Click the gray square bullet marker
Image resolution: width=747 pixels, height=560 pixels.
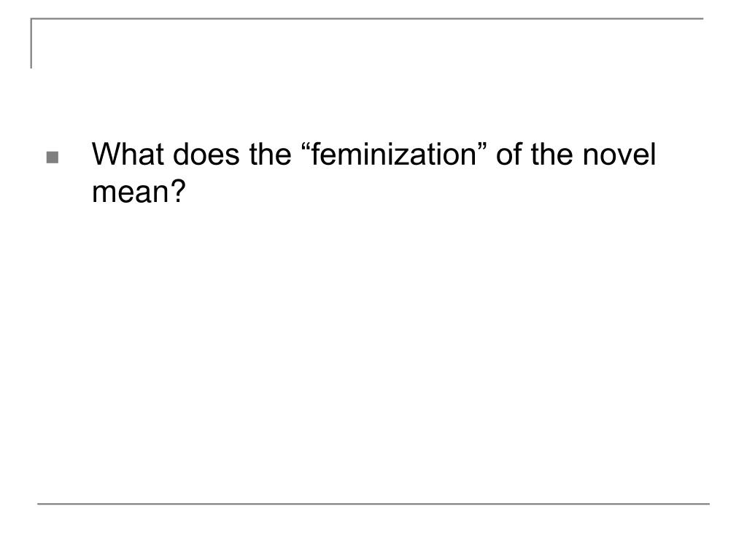(53, 157)
